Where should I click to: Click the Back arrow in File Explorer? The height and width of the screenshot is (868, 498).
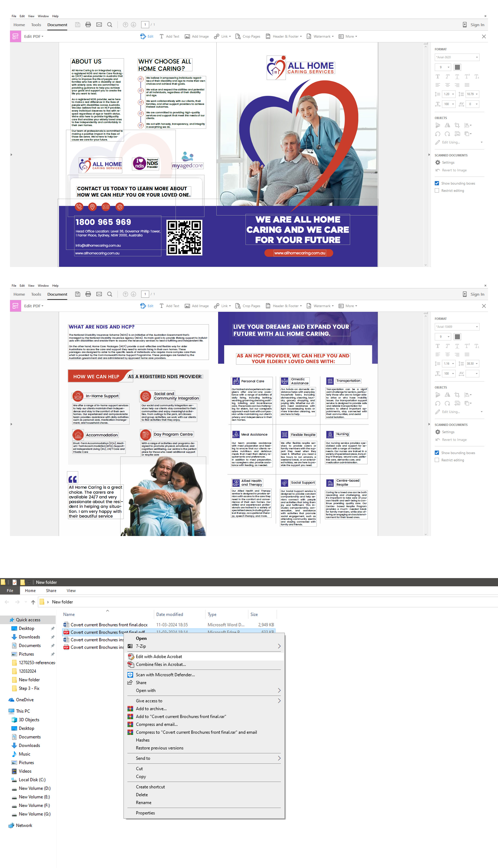[x=7, y=602]
